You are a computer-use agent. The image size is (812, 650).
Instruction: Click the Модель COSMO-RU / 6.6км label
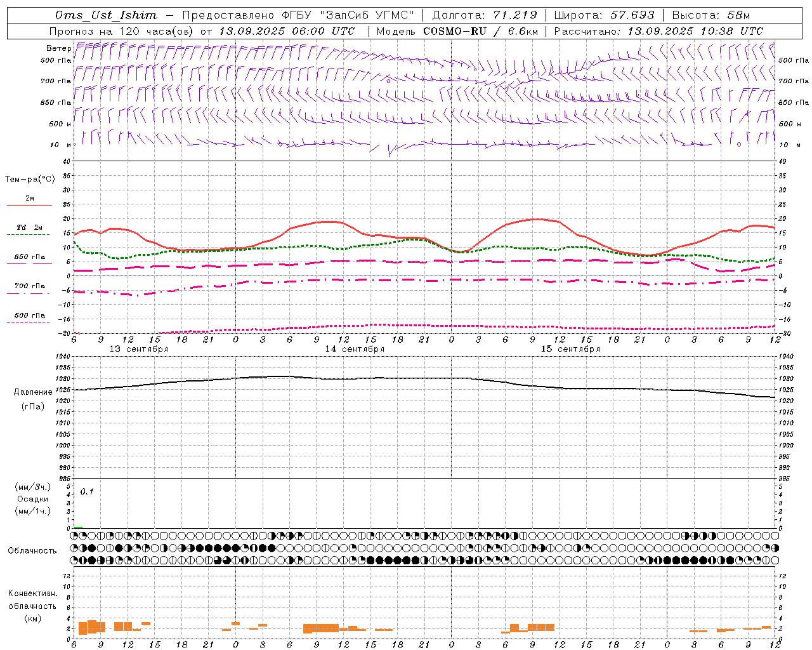click(x=457, y=31)
